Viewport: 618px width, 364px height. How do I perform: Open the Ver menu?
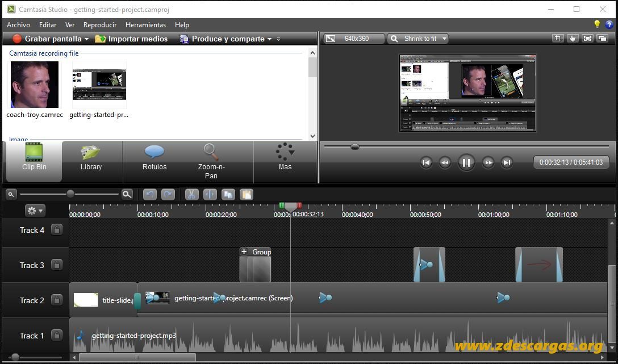coord(70,25)
